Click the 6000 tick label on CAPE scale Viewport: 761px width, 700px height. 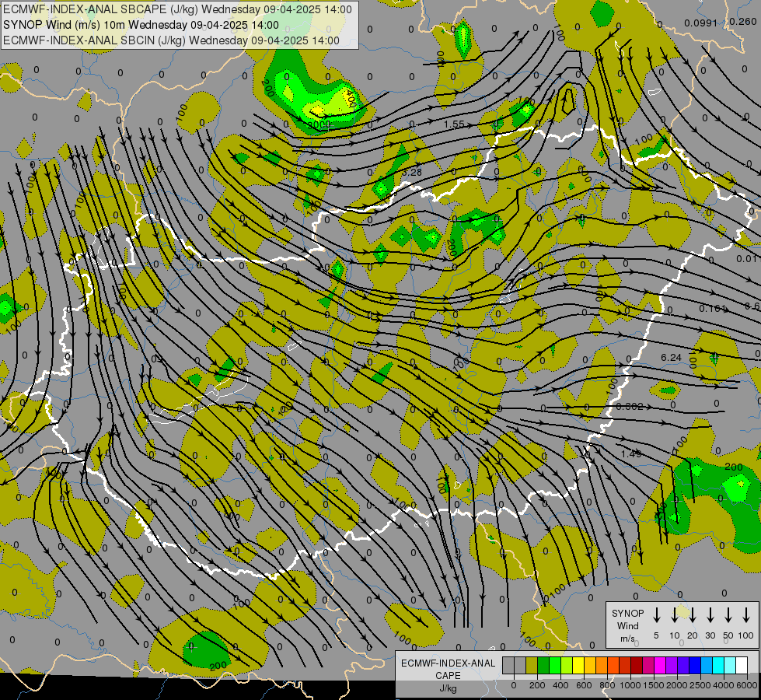point(747,685)
